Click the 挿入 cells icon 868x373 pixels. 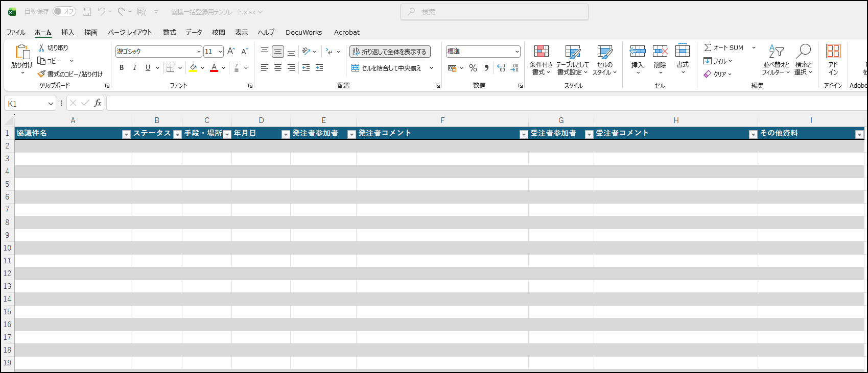point(638,51)
